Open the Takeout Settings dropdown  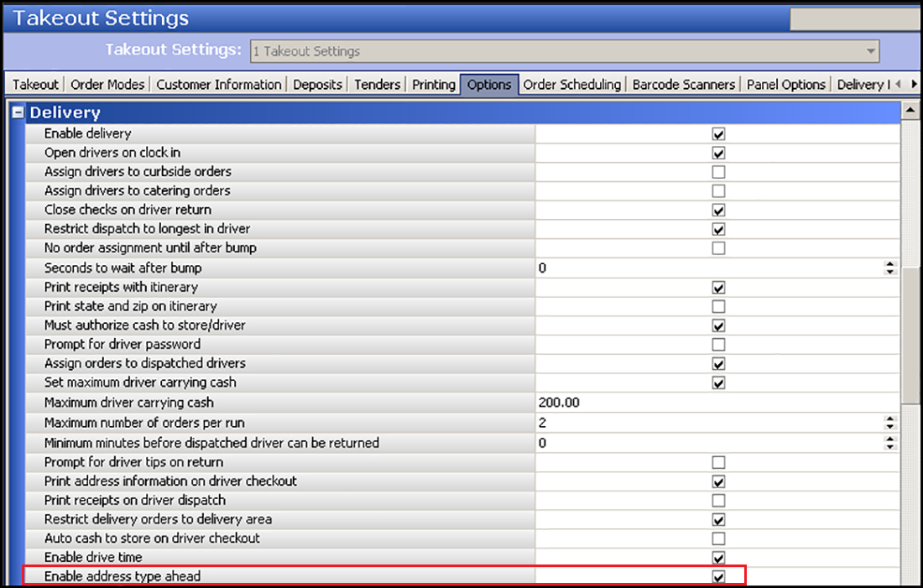point(868,50)
